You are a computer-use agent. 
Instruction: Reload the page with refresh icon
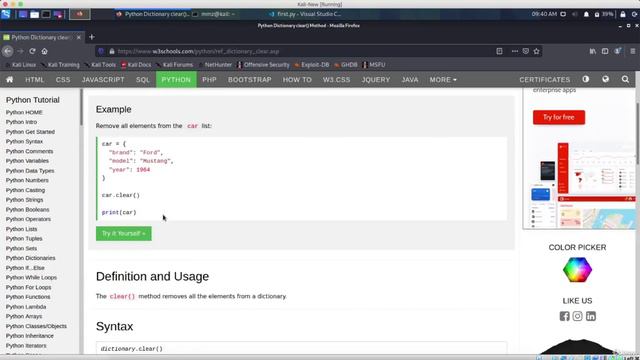point(32,51)
